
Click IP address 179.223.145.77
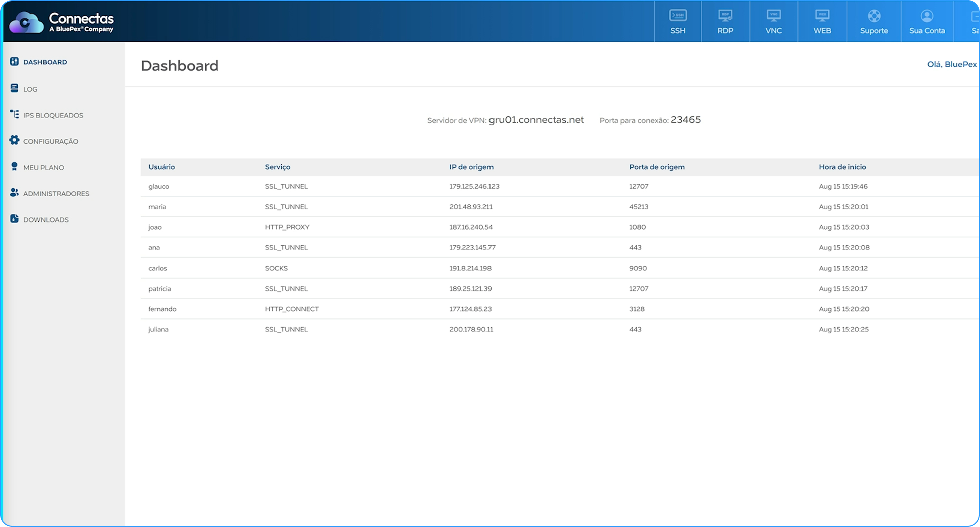coord(472,247)
